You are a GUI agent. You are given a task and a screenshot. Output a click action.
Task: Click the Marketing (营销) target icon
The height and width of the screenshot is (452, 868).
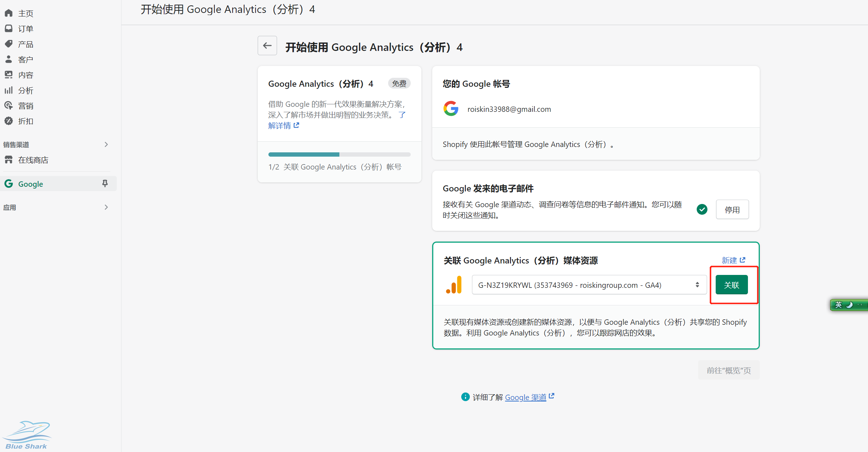[9, 105]
